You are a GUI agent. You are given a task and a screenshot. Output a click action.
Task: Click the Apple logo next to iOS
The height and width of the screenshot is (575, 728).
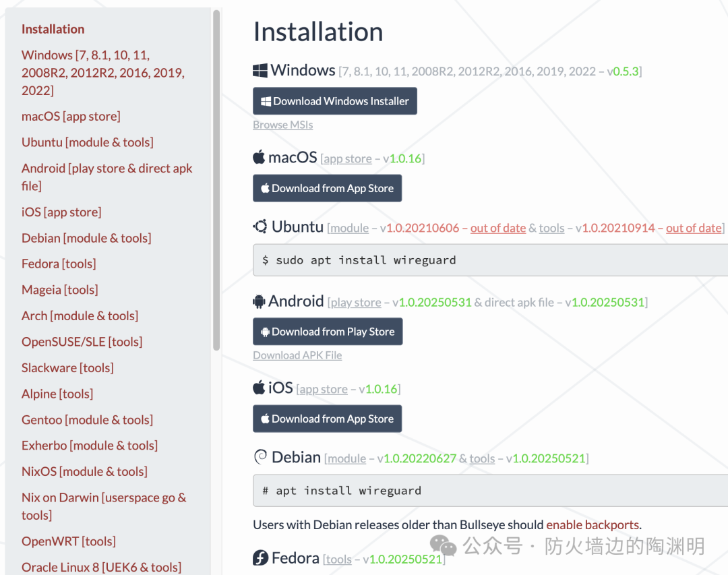pyautogui.click(x=259, y=388)
